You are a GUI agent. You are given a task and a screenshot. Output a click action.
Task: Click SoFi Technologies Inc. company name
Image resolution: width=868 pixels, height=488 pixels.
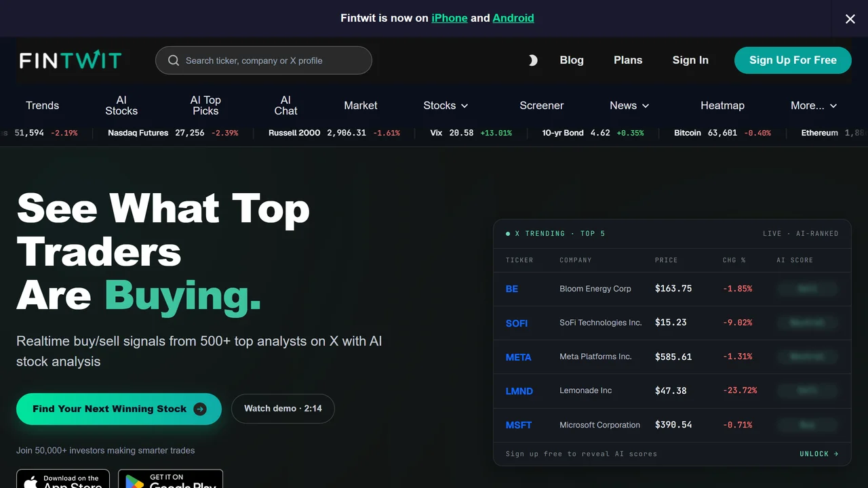(x=601, y=323)
